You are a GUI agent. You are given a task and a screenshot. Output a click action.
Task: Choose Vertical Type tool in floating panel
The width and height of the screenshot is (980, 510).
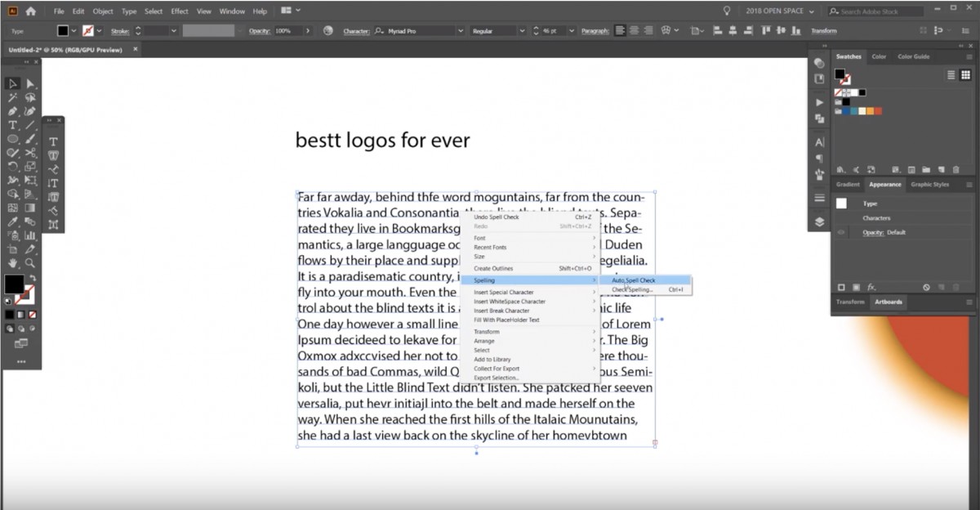[x=53, y=183]
